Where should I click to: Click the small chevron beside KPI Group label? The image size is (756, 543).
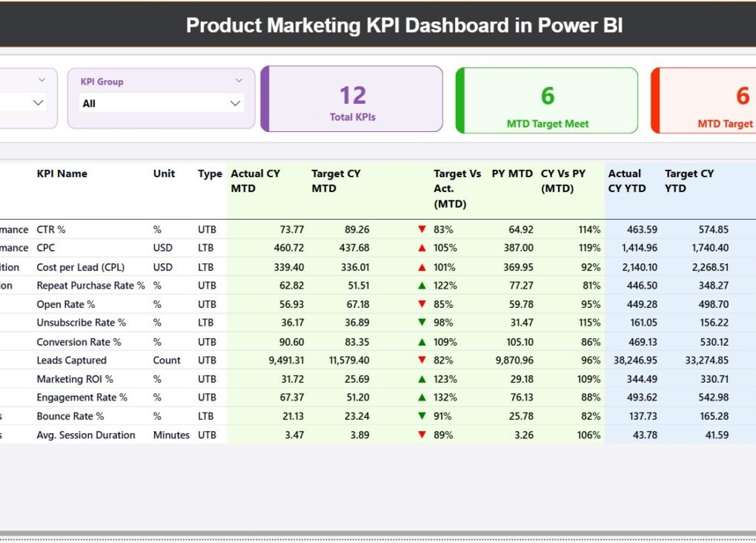239,81
